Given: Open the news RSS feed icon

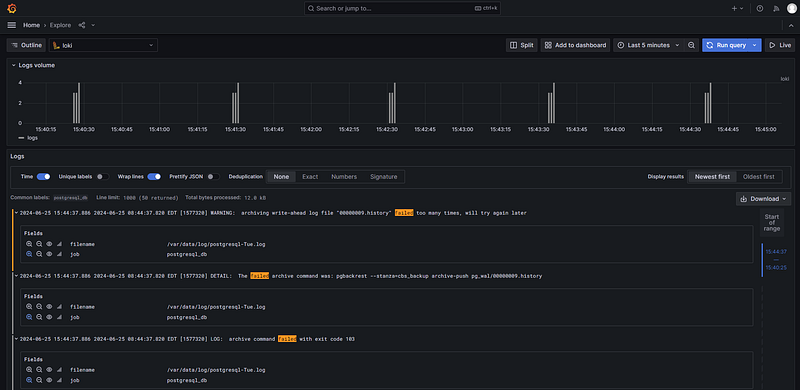Looking at the screenshot, I should [776, 9].
